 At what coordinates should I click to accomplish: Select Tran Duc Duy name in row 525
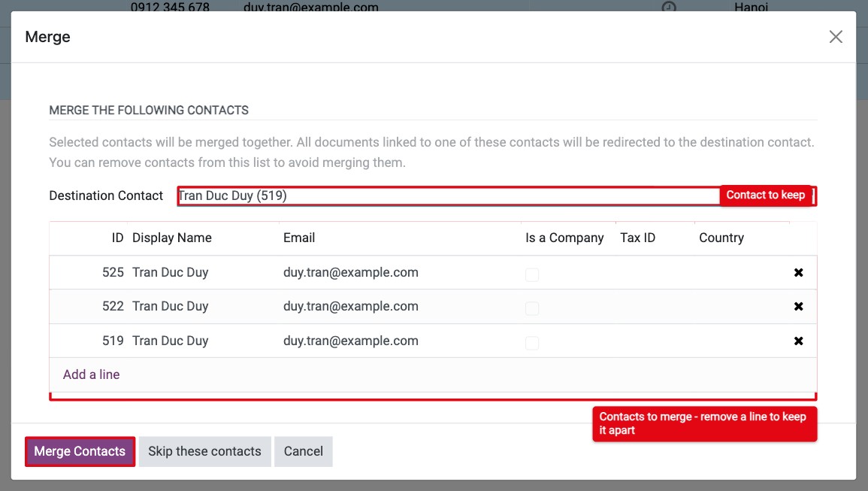coord(170,273)
